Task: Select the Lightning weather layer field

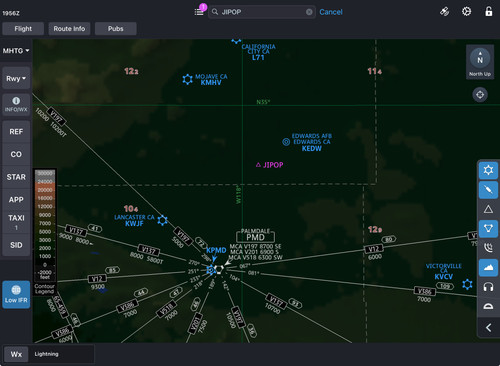Action: tap(62, 354)
